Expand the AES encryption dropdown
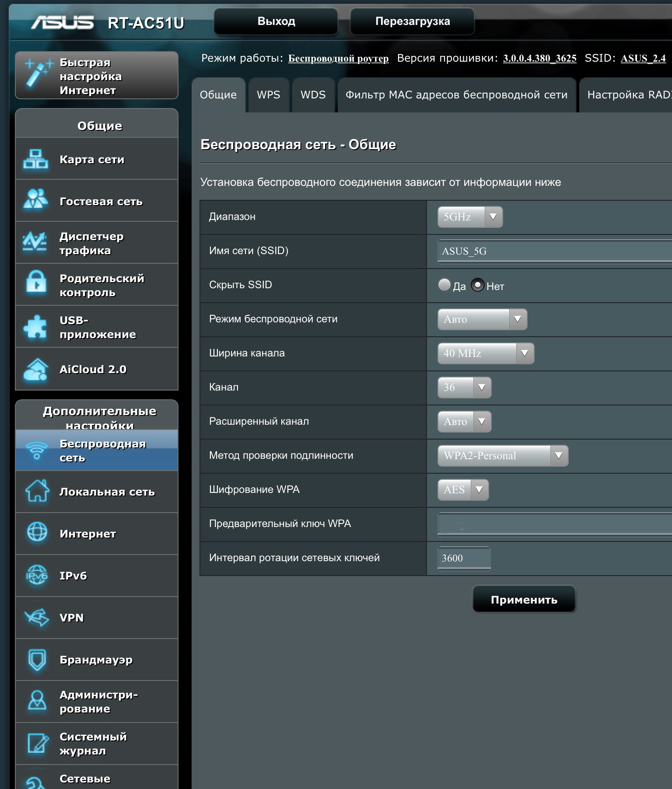The width and height of the screenshot is (672, 789). pos(463,490)
